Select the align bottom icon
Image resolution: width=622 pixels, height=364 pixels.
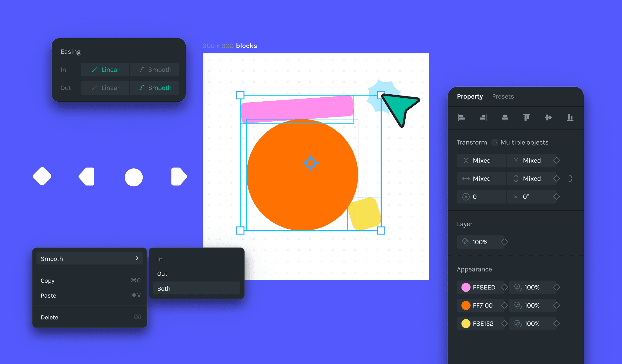pyautogui.click(x=570, y=118)
